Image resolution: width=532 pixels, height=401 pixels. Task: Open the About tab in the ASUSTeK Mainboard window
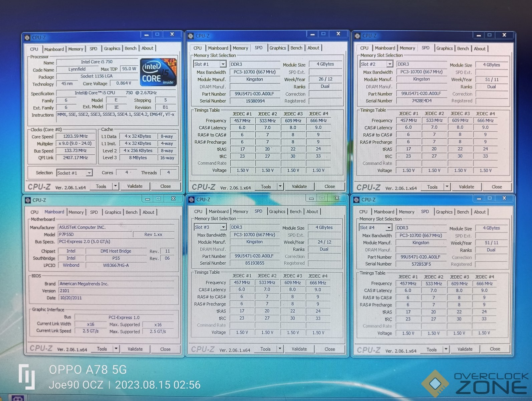149,212
